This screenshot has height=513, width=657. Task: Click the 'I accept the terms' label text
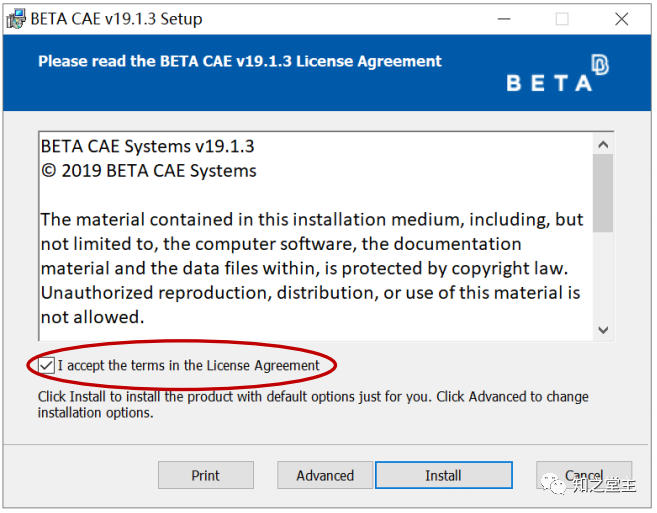coord(189,365)
